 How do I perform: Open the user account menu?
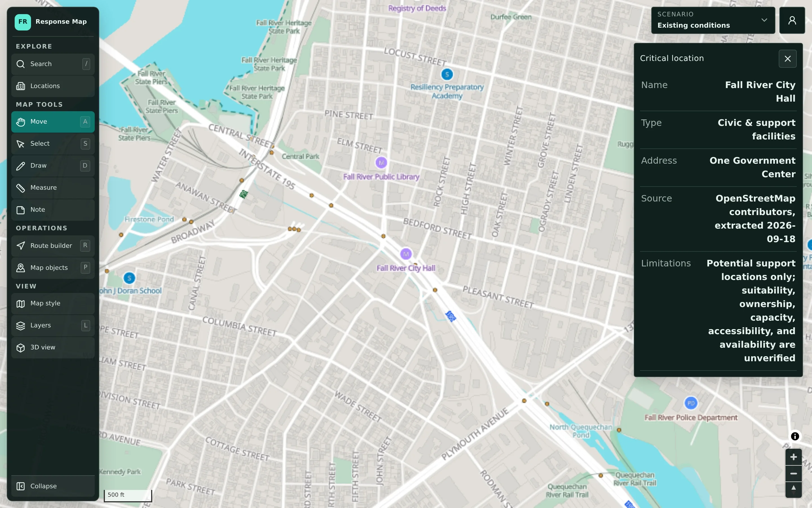[x=792, y=20]
